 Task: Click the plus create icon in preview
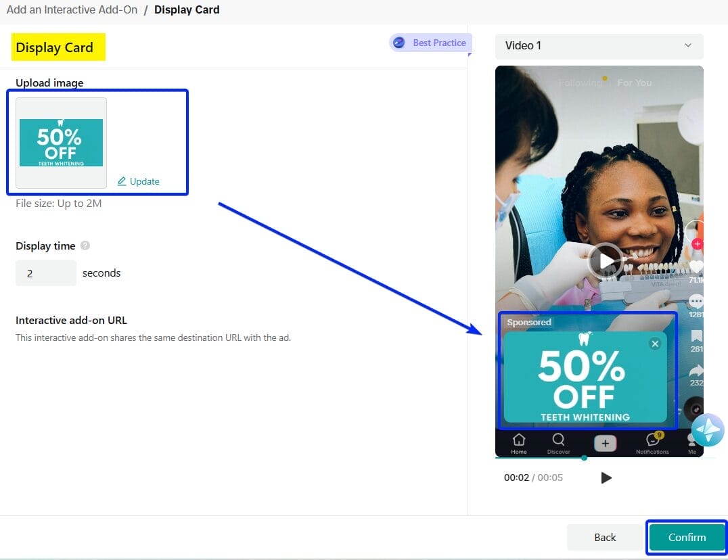[605, 443]
